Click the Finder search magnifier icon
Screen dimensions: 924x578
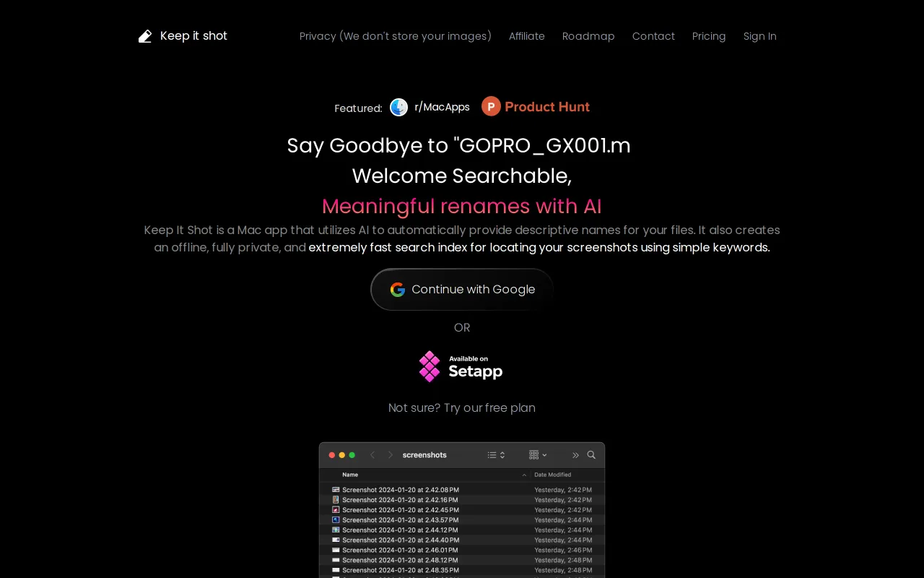pyautogui.click(x=591, y=455)
